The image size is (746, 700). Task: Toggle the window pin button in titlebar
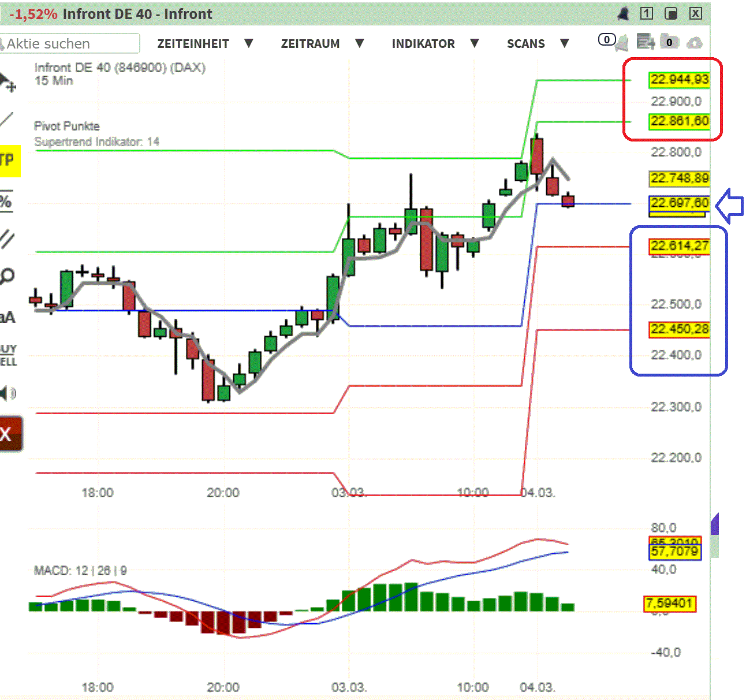[x=670, y=13]
